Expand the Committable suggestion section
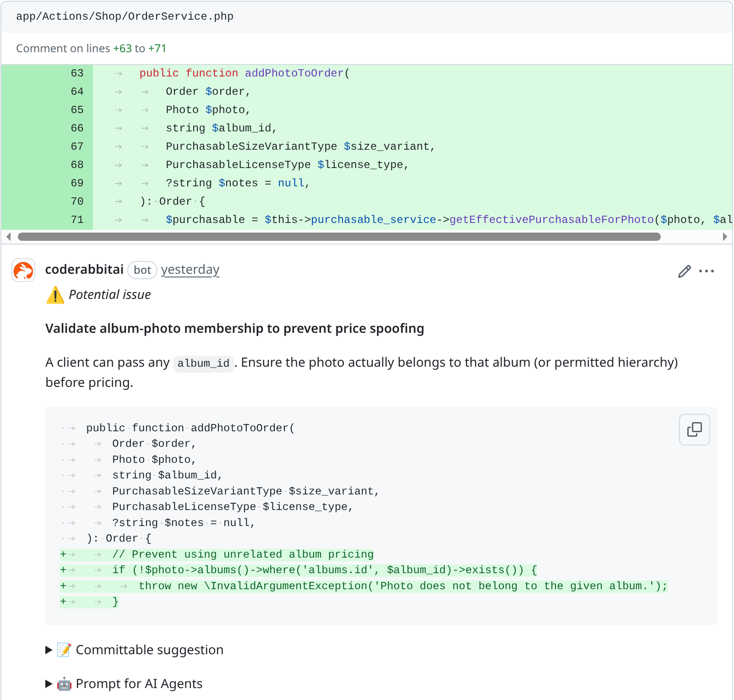Screen dimensions: 734x700 (135, 650)
